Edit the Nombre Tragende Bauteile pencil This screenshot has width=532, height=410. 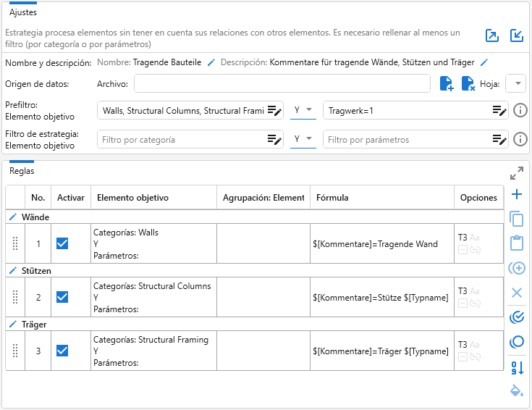coord(211,62)
